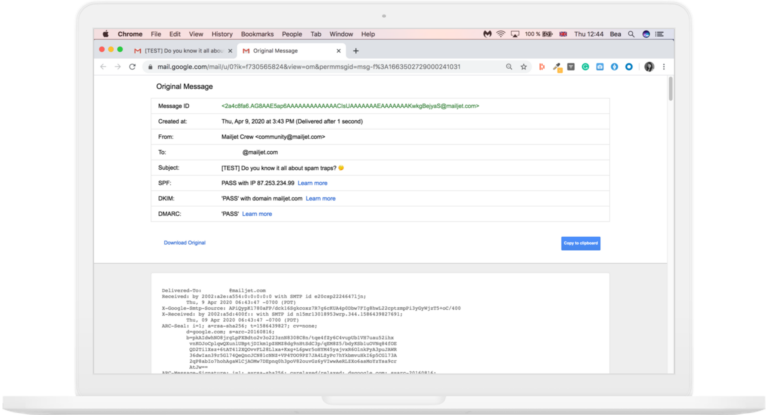The width and height of the screenshot is (768, 415).
Task: Bookmark this page with star icon
Action: click(524, 67)
